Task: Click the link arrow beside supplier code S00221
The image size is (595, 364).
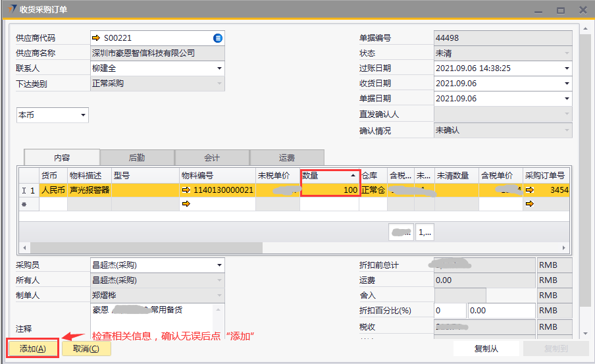Action: (x=96, y=38)
